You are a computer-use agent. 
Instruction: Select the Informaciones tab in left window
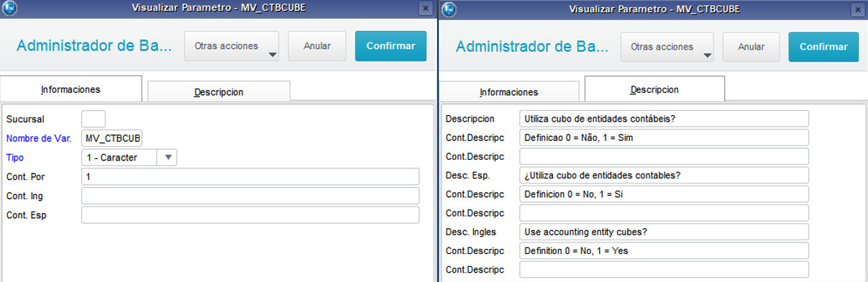[x=70, y=89]
